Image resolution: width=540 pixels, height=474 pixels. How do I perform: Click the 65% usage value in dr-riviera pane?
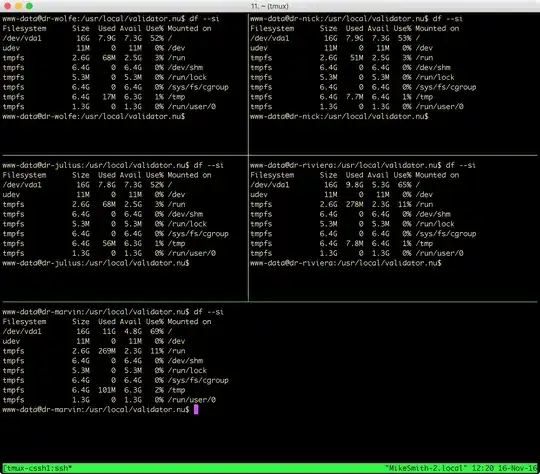[x=404, y=185]
